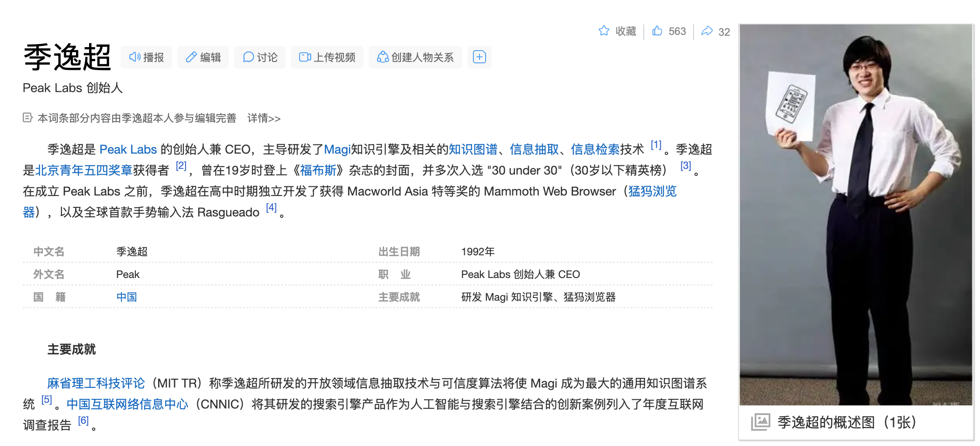Click the thumbs-up like icon

[657, 31]
